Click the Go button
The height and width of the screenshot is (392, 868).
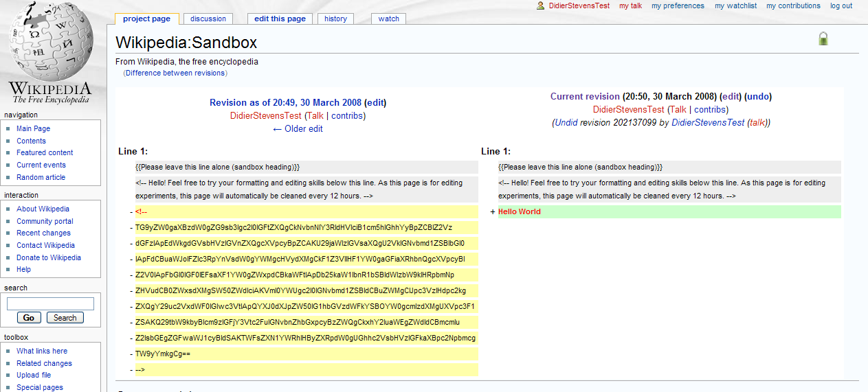coord(29,318)
